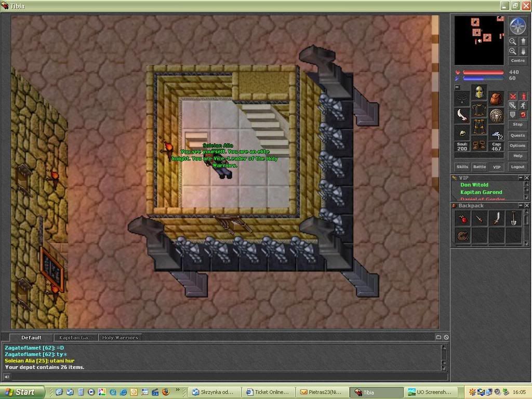Click the Backpack scroll down arrow
The height and width of the screenshot is (399, 532).
(527, 243)
